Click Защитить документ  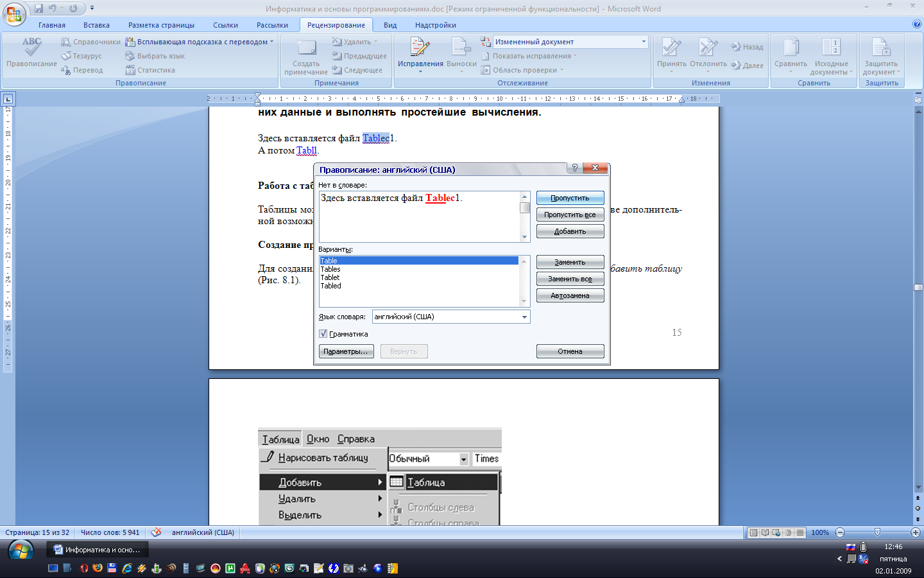(x=881, y=57)
